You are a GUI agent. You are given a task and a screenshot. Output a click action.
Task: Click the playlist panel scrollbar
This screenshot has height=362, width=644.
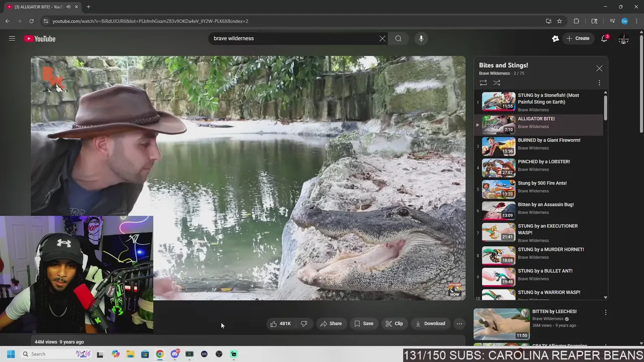pyautogui.click(x=605, y=108)
